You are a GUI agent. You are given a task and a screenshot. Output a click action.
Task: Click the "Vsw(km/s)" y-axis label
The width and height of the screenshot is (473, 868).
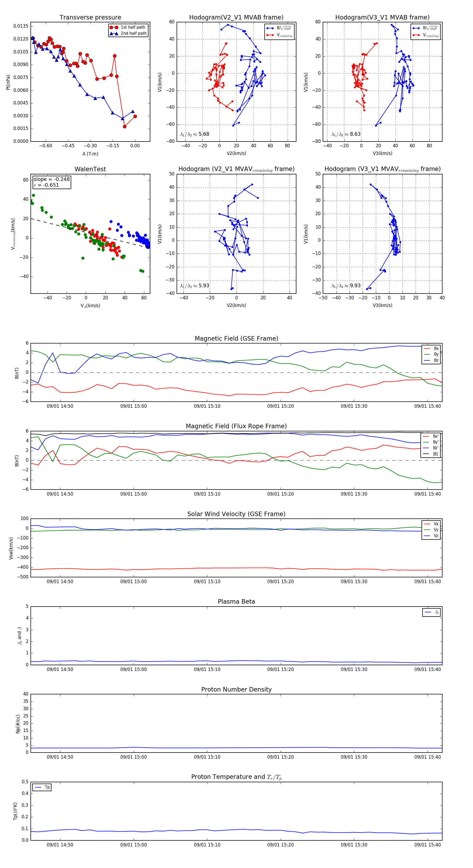coord(11,548)
